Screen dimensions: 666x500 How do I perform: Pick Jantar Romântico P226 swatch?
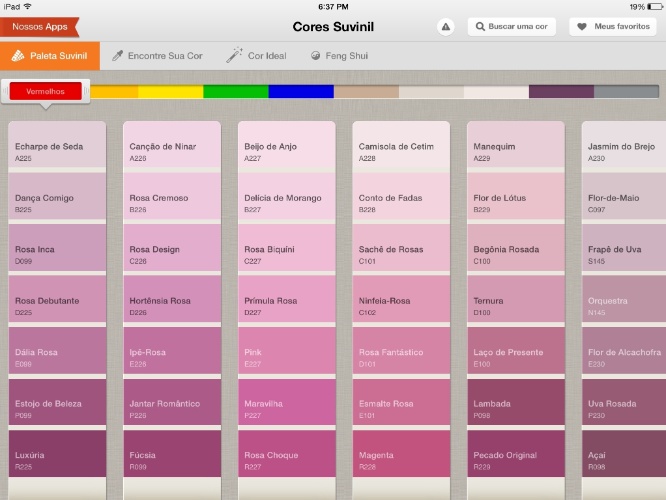172,402
